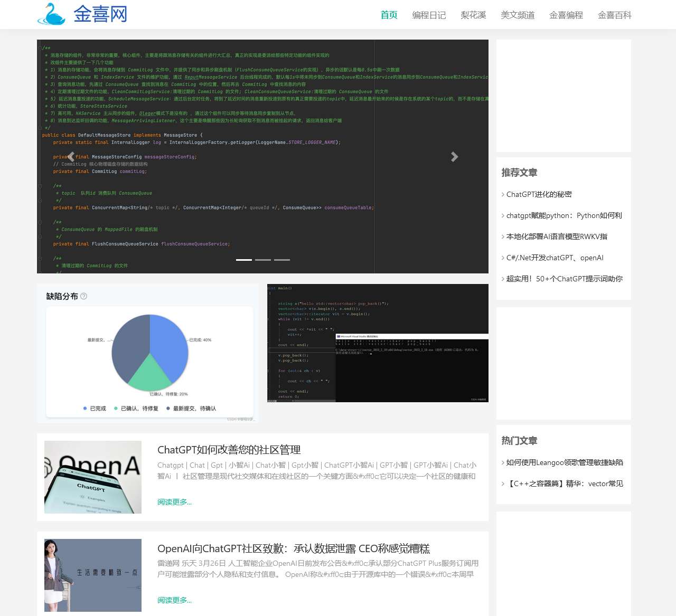676x616 pixels.
Task: Click summary text starting with 雷递网 乐天
Action: click(318, 568)
